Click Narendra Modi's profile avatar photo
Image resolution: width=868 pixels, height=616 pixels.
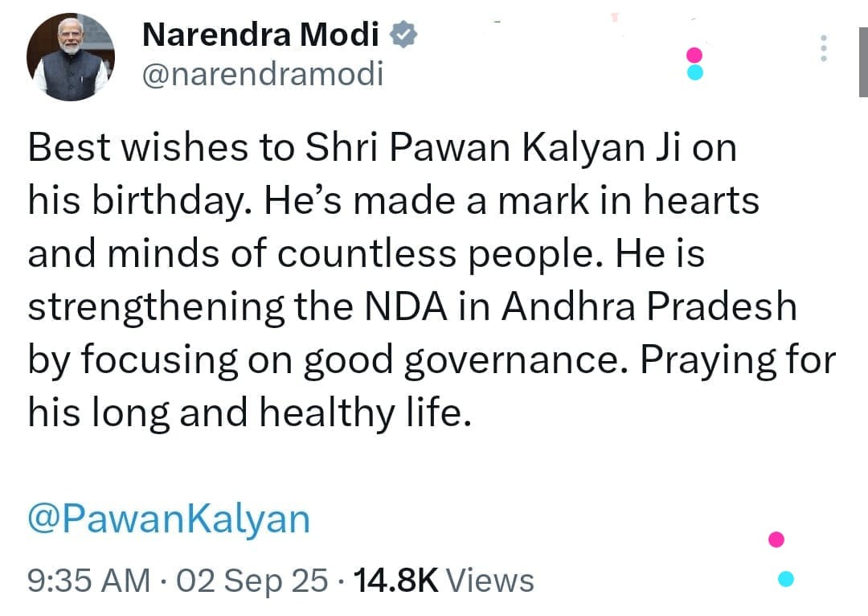click(x=71, y=58)
